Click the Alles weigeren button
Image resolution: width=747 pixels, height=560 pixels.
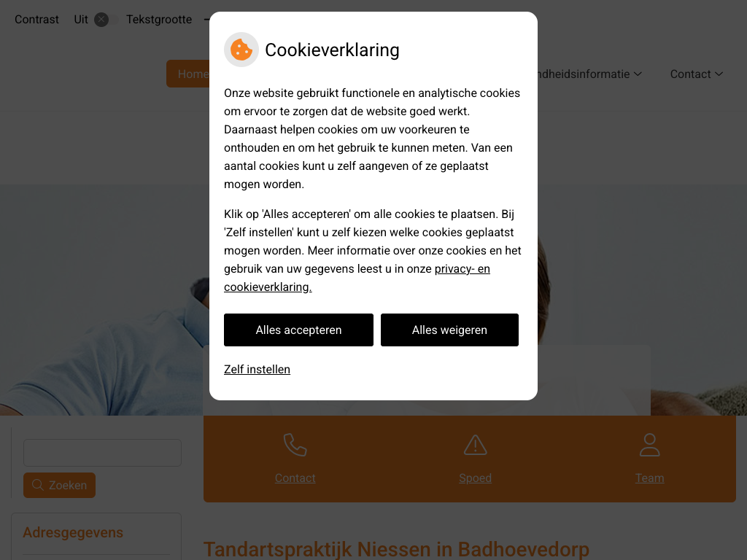point(449,330)
